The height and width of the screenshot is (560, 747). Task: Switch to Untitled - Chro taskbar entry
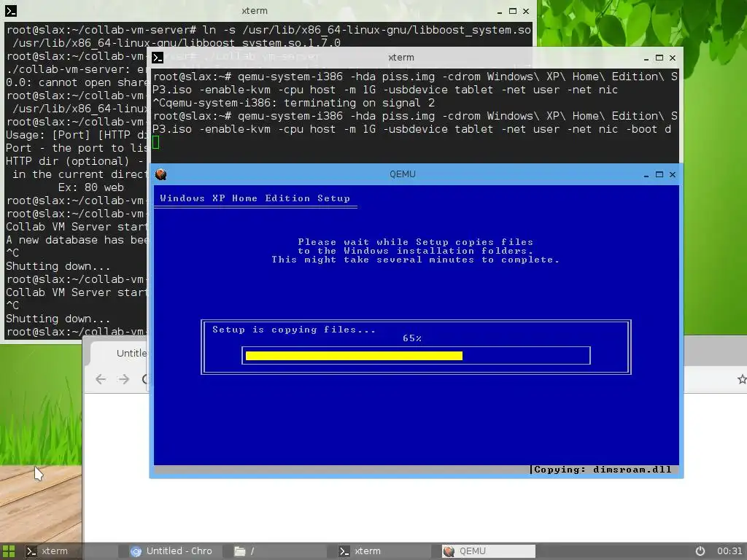[x=171, y=551]
